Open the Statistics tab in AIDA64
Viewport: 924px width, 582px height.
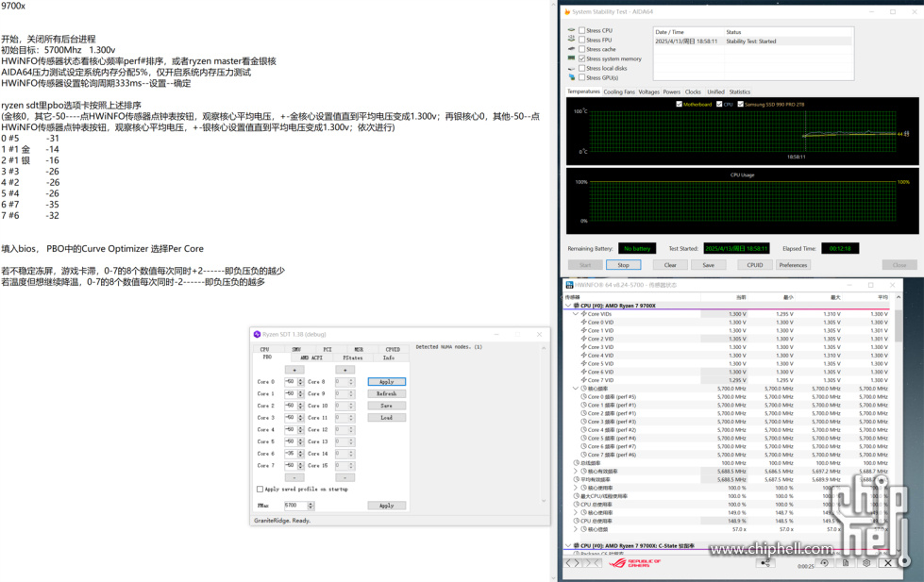(740, 91)
